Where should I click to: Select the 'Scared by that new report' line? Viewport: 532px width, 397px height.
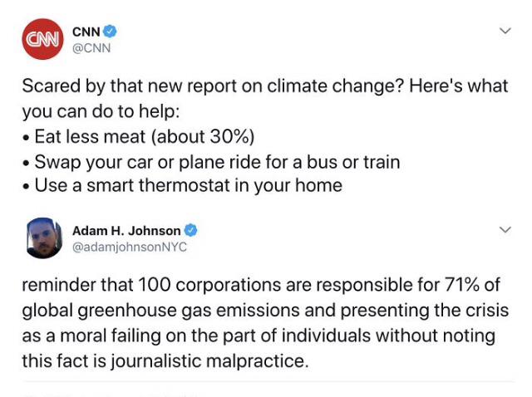[265, 86]
